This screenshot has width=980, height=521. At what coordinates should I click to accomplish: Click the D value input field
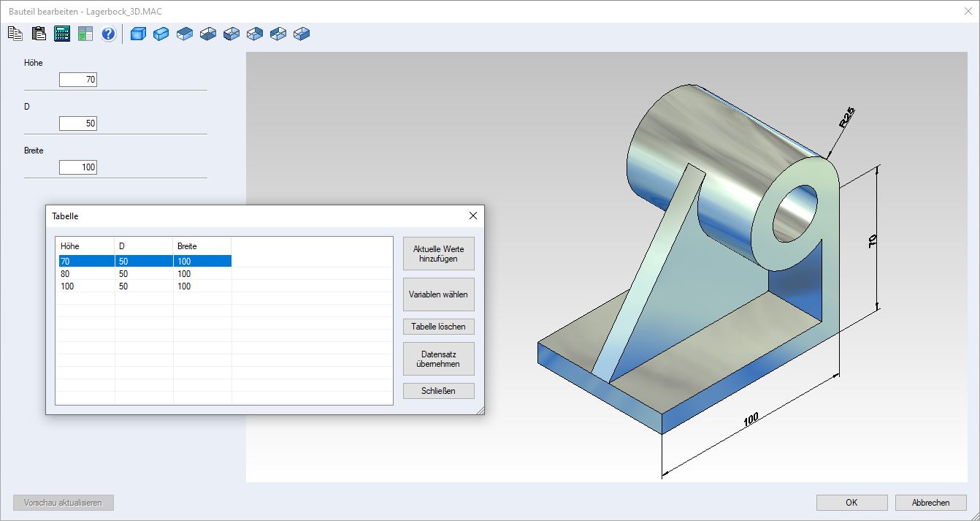(x=78, y=123)
